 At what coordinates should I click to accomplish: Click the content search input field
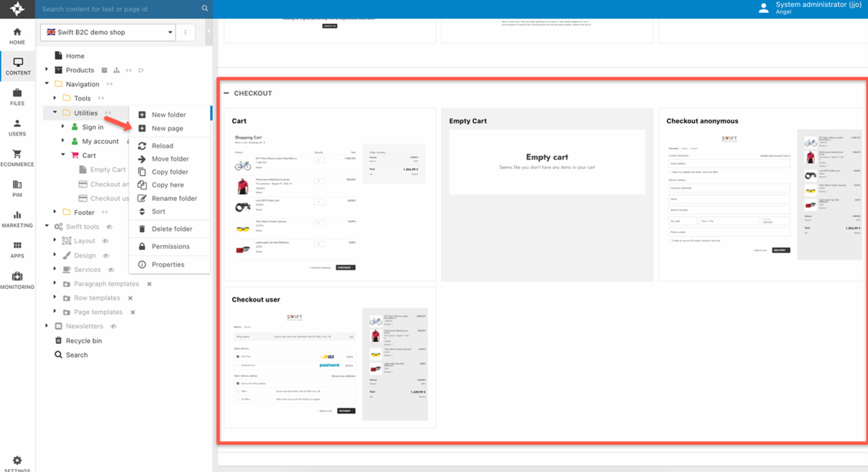pos(119,9)
